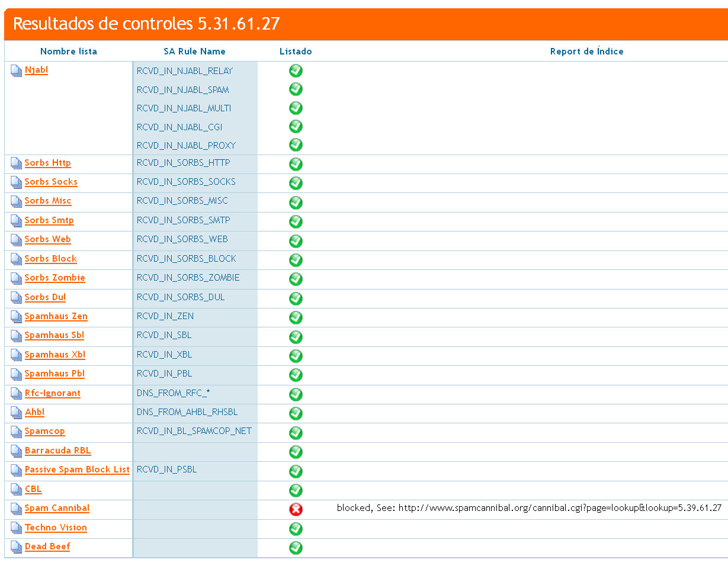Open the Njabl list link
The height and width of the screenshot is (566, 728).
pos(36,70)
